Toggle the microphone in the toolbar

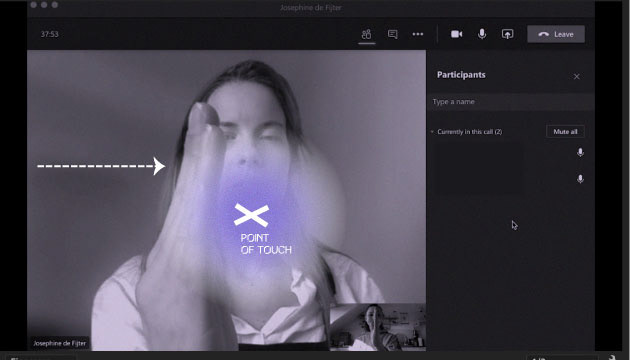click(482, 34)
